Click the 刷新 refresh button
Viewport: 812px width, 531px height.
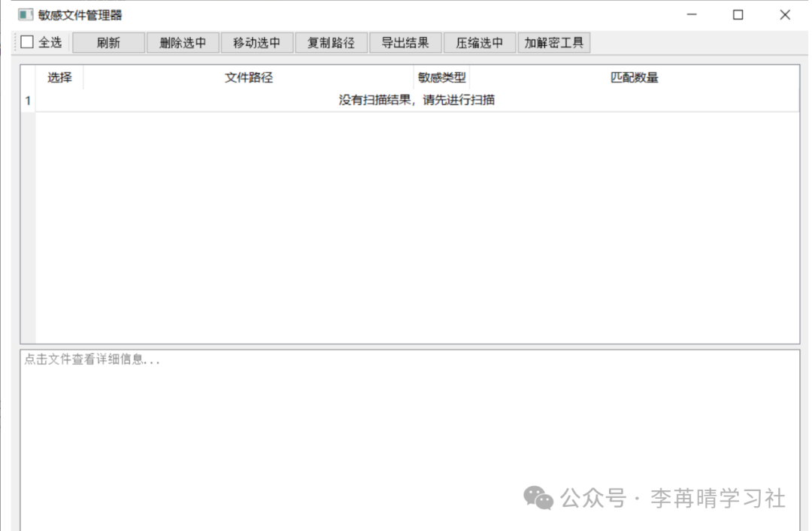coord(108,43)
